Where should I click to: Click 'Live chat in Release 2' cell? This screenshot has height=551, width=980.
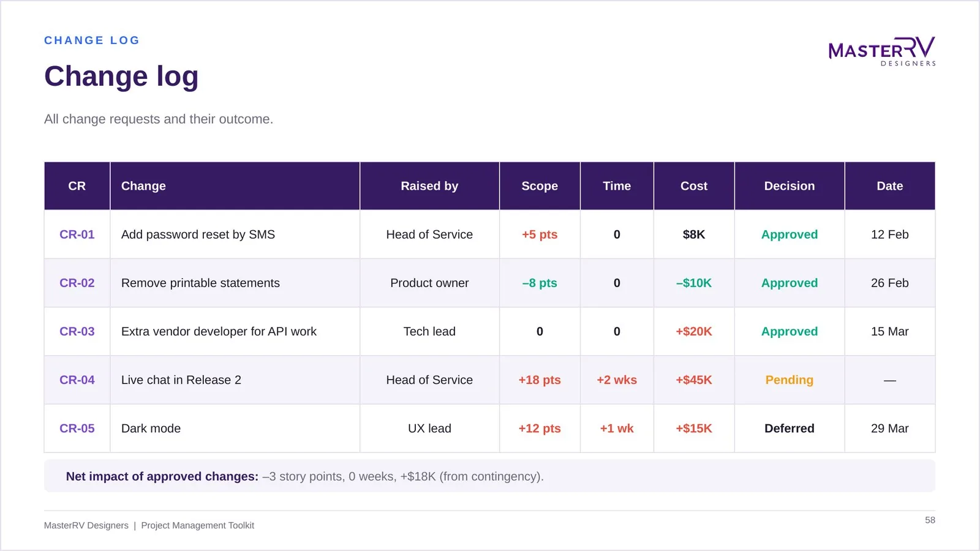click(x=235, y=380)
